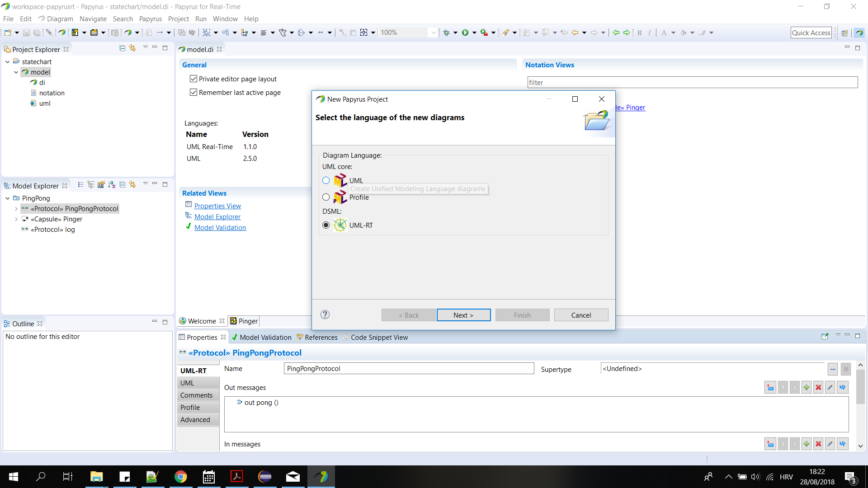Click Cancel in New Papyrus Project dialog
The width and height of the screenshot is (868, 488).
(581, 315)
